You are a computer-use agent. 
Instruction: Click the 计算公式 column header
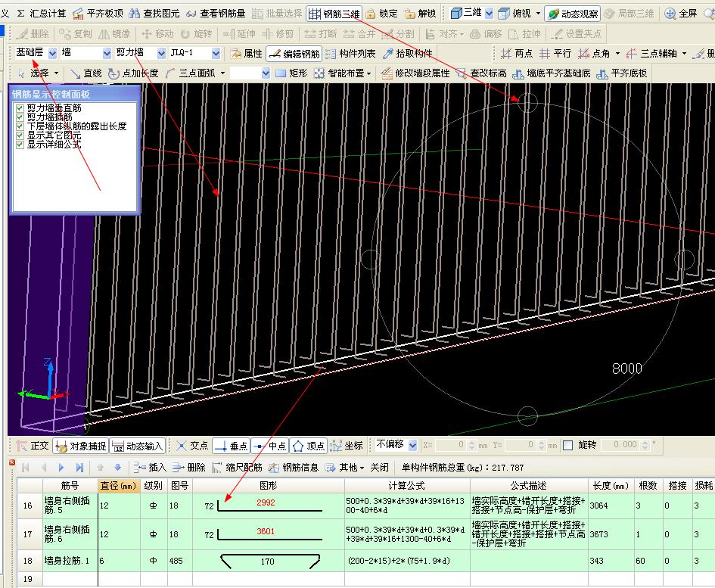click(x=407, y=486)
